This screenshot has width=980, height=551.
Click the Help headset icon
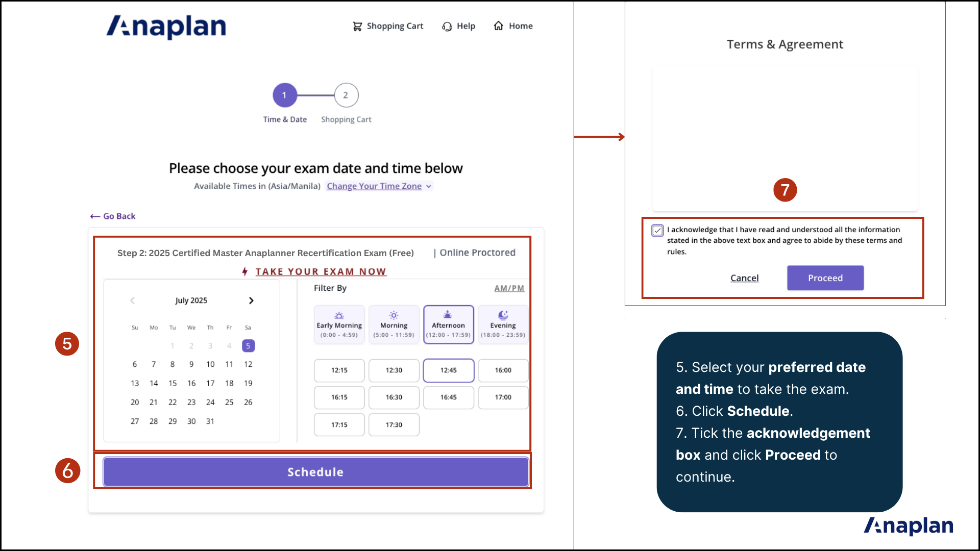point(447,26)
